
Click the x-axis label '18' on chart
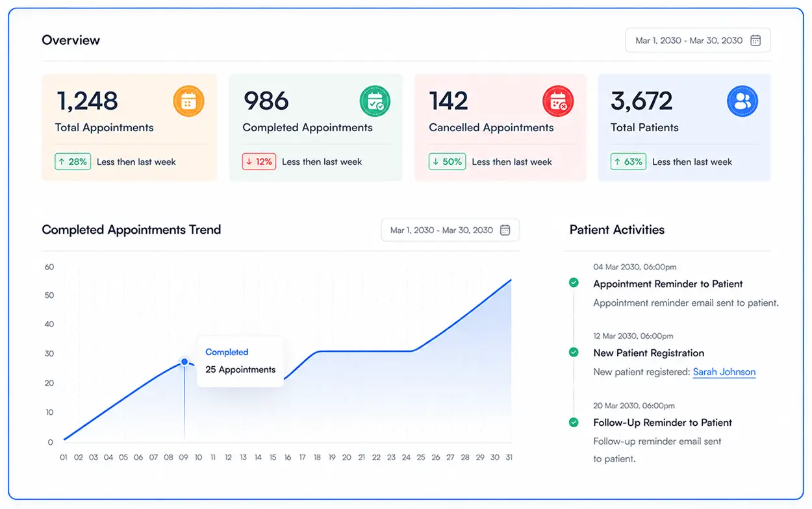point(317,458)
